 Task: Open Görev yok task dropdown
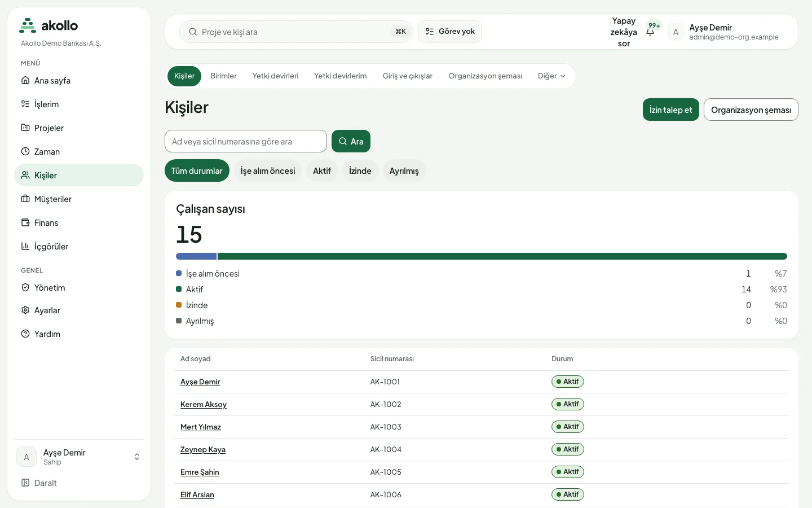click(x=450, y=32)
